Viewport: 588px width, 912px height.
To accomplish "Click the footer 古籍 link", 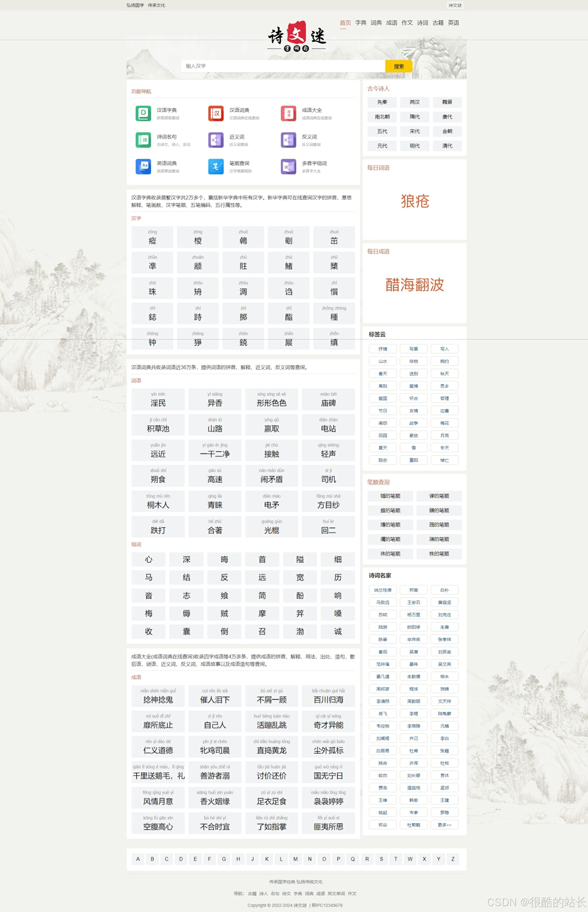I will pos(252,894).
